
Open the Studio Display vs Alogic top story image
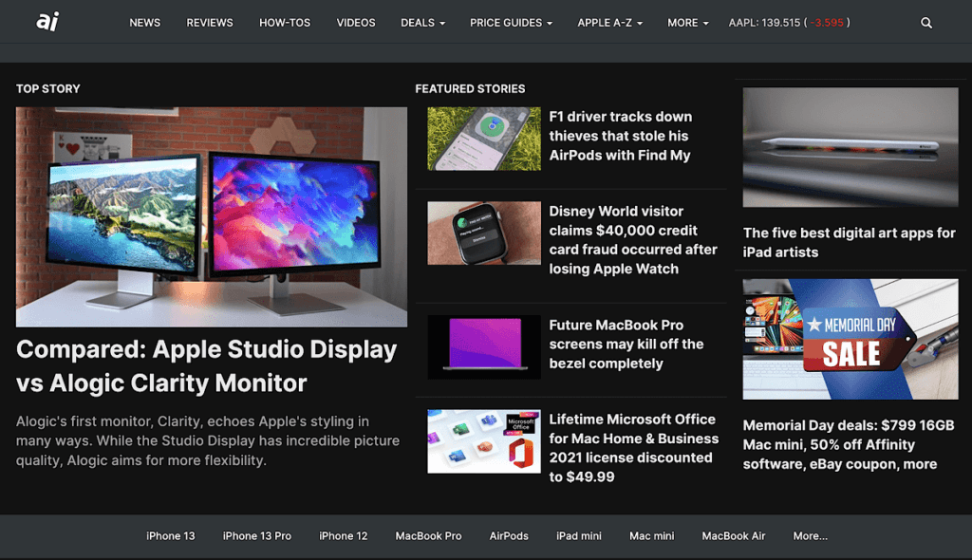click(212, 216)
